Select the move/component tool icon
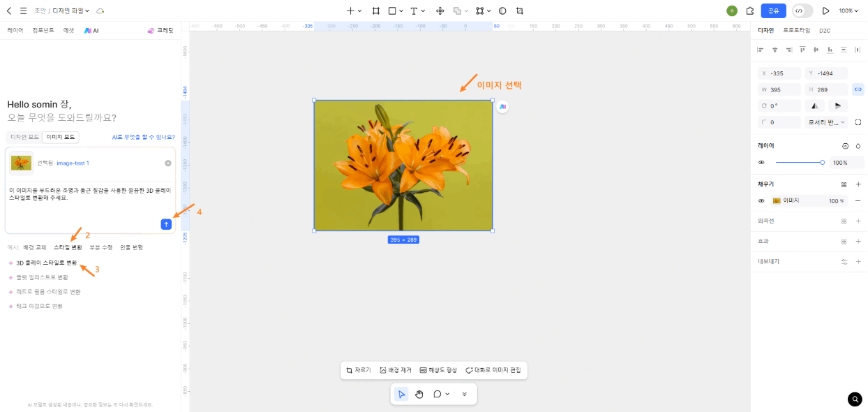 pos(440,10)
